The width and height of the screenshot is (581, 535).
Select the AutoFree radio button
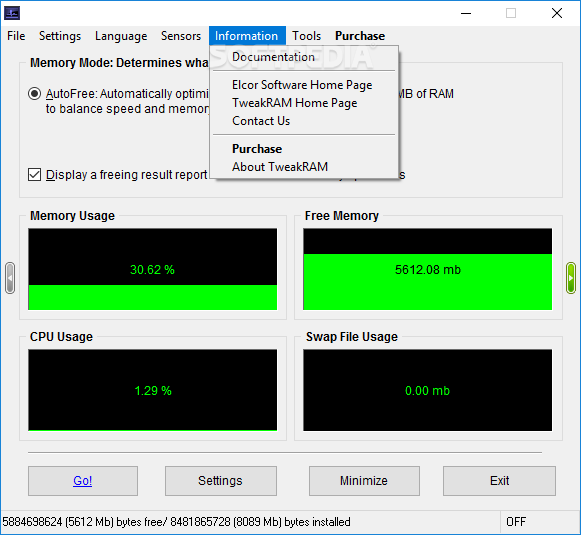(34, 94)
